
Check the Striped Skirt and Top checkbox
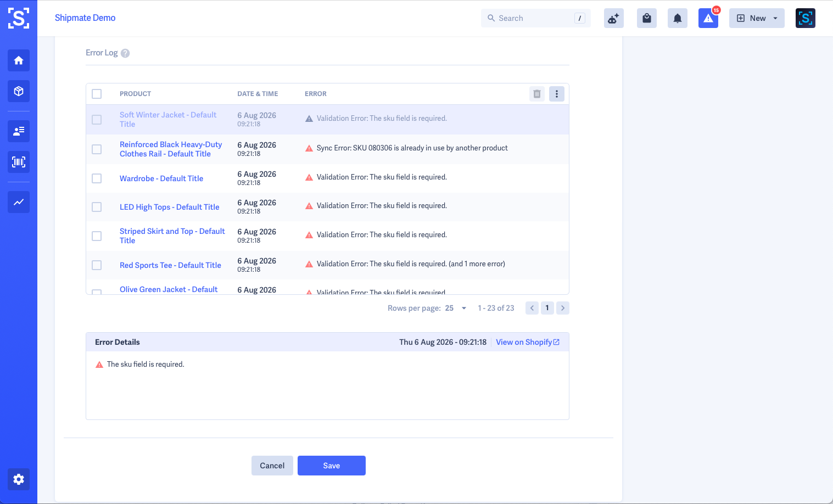coord(97,236)
